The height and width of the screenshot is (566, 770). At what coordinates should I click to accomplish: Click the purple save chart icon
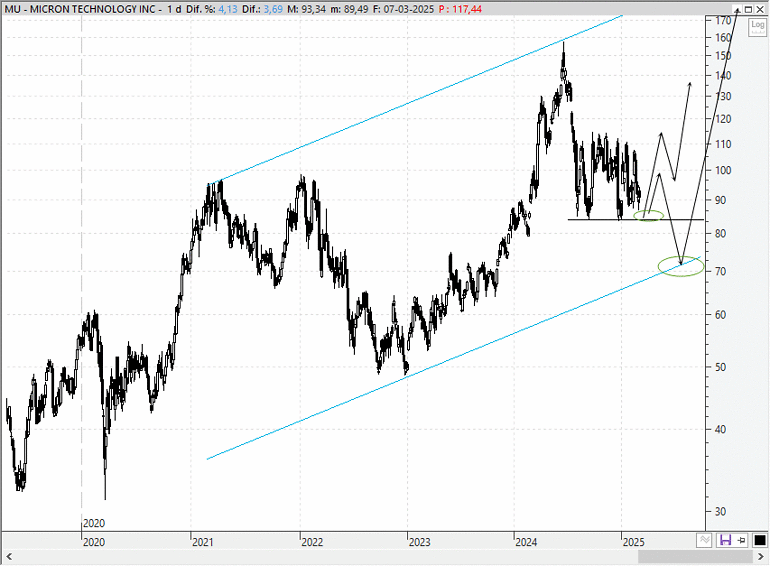(725, 540)
